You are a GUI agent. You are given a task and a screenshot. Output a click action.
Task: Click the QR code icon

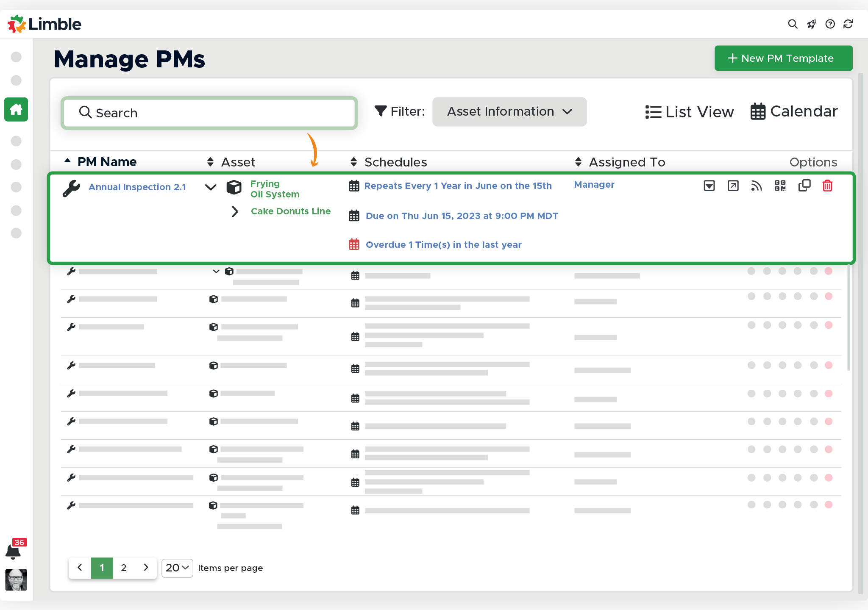click(x=780, y=186)
